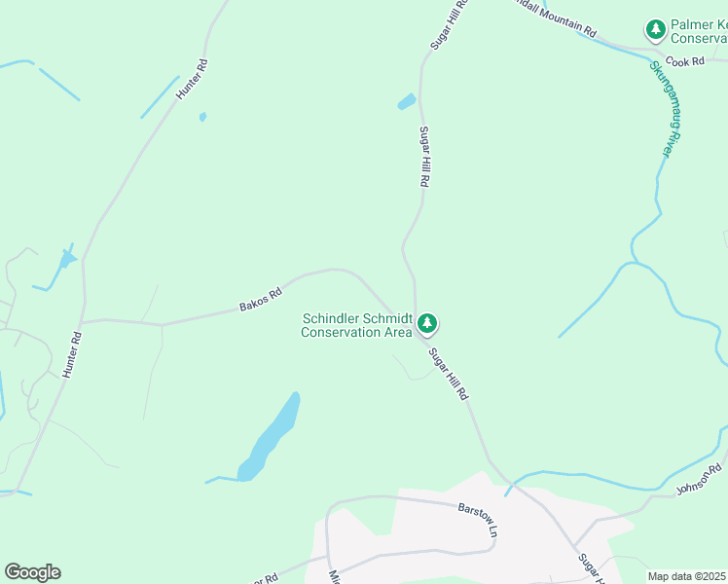Click the Cook Rd label
728x584 pixels.
coord(685,61)
